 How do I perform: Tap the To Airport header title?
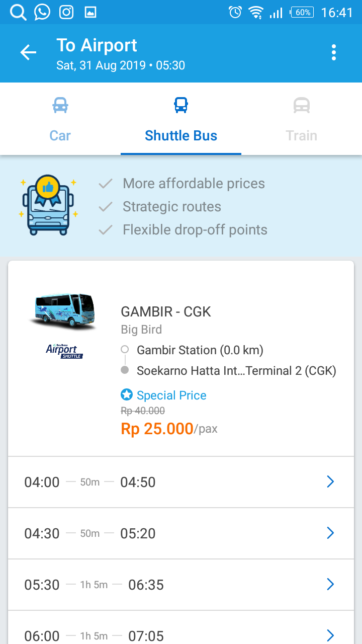pos(97,45)
